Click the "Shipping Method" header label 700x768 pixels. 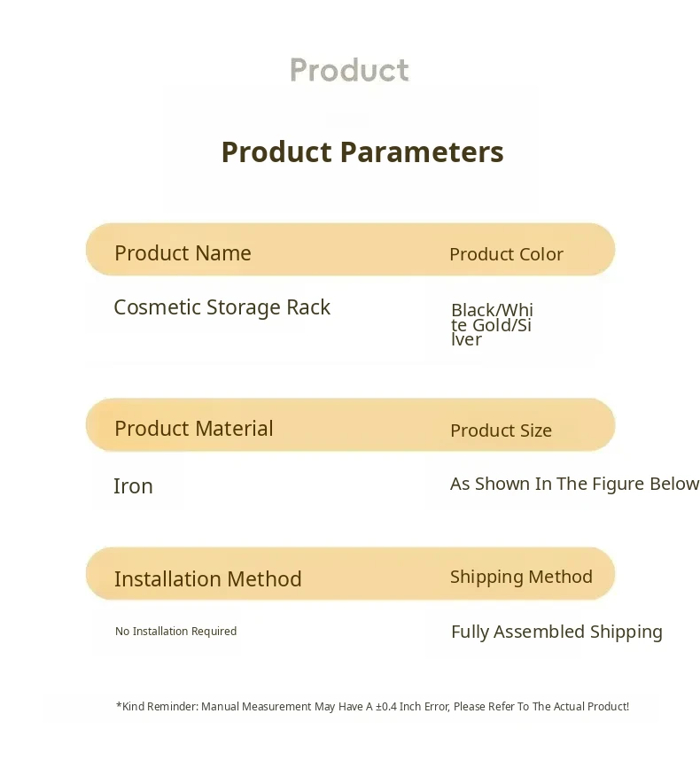click(x=521, y=577)
